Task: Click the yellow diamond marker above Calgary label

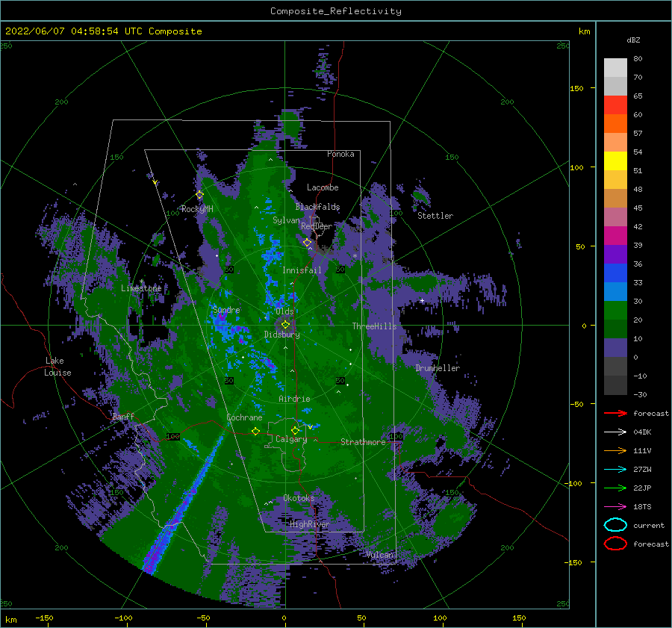Action: click(295, 430)
